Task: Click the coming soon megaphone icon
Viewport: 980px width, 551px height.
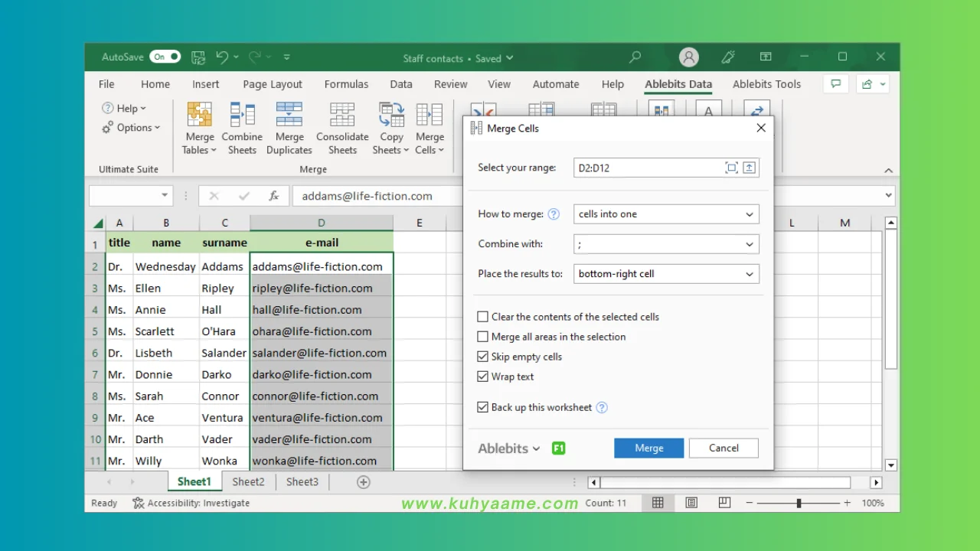Action: (727, 57)
